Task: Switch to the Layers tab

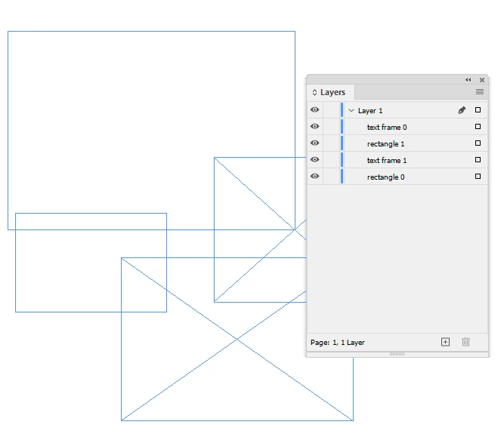Action: (331, 92)
